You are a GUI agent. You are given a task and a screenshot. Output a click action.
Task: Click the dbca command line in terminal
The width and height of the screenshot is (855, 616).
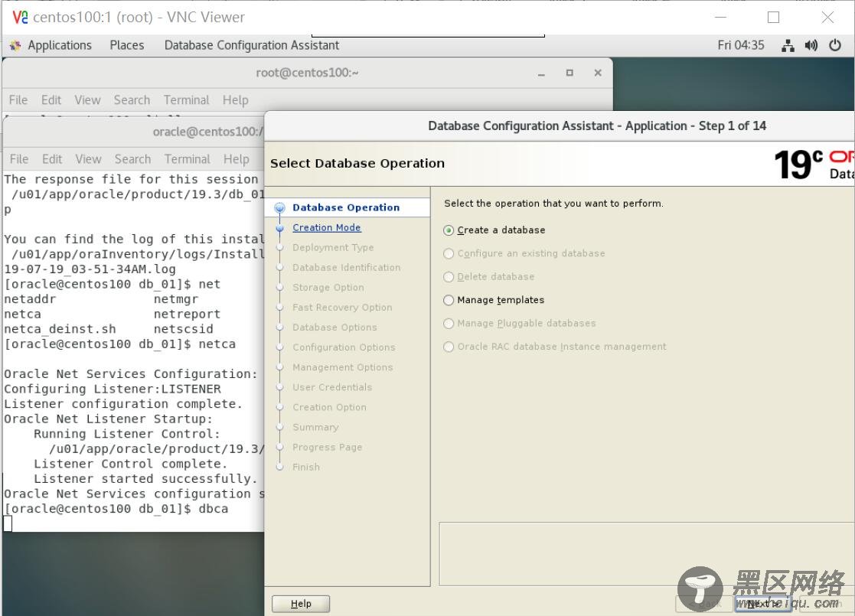(116, 509)
